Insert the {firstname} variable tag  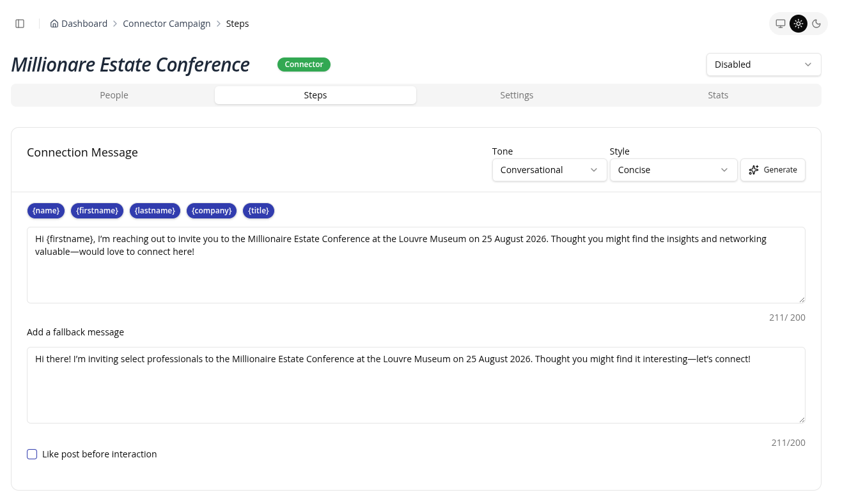point(97,211)
